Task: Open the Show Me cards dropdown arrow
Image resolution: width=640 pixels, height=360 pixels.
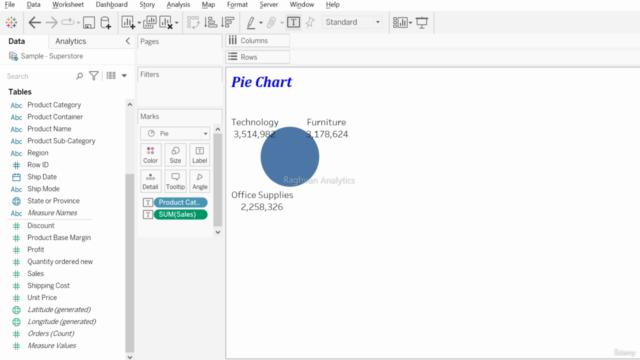Action: [x=410, y=23]
